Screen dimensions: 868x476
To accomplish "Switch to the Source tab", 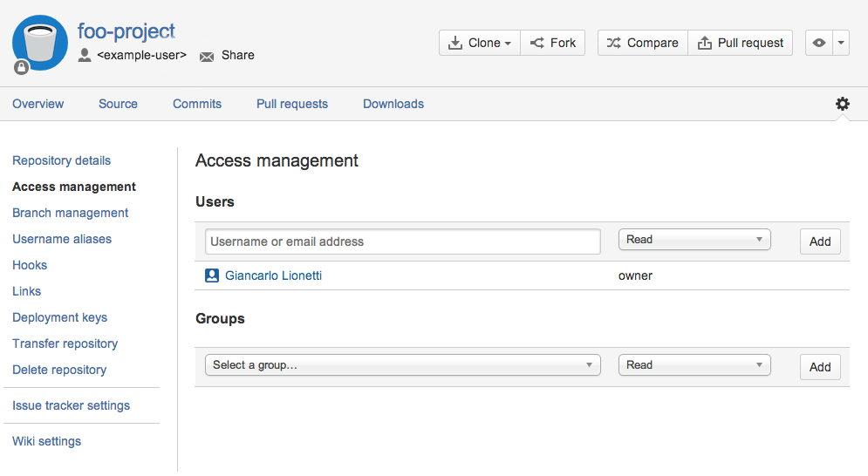I will click(x=118, y=104).
